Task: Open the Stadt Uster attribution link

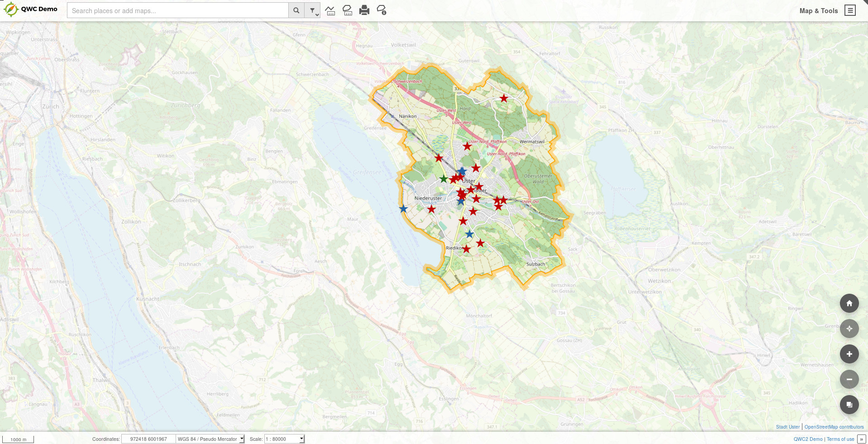Action: [787, 427]
